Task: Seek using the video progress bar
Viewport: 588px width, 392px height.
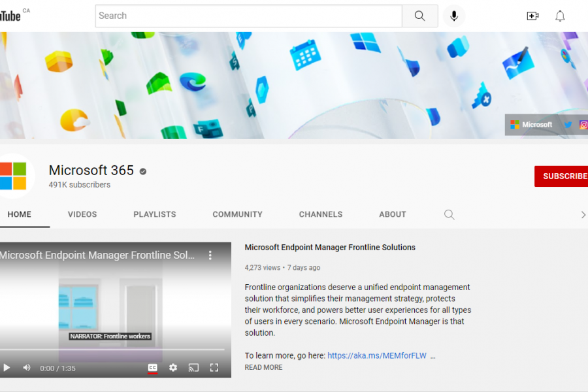Action: [111, 350]
